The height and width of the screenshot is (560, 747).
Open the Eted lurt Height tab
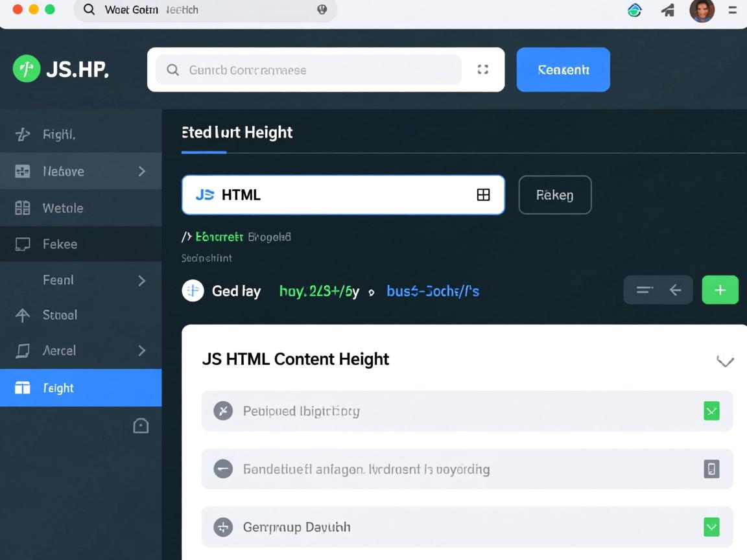(237, 133)
